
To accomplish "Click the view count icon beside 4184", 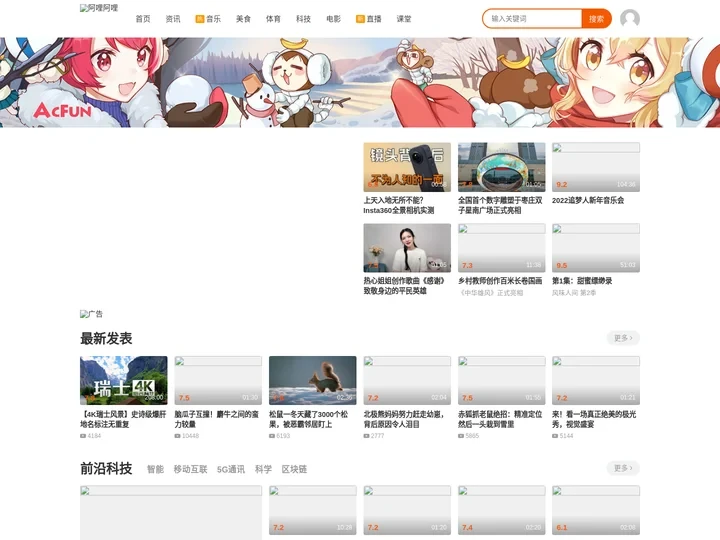I will tap(83, 436).
